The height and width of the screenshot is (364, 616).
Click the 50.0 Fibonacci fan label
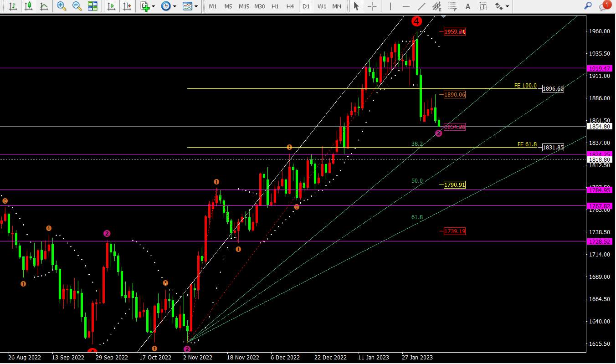417,181
